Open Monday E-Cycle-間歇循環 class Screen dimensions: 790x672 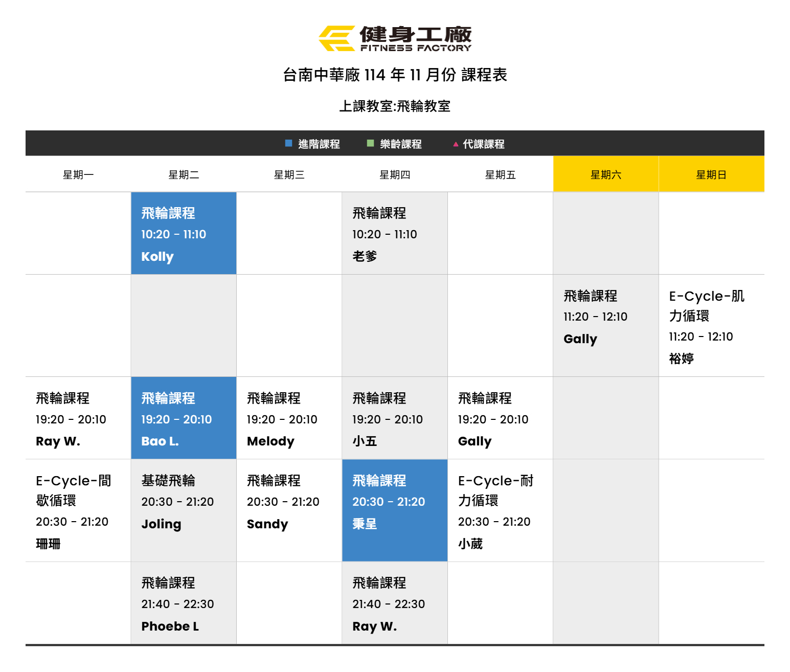[78, 511]
